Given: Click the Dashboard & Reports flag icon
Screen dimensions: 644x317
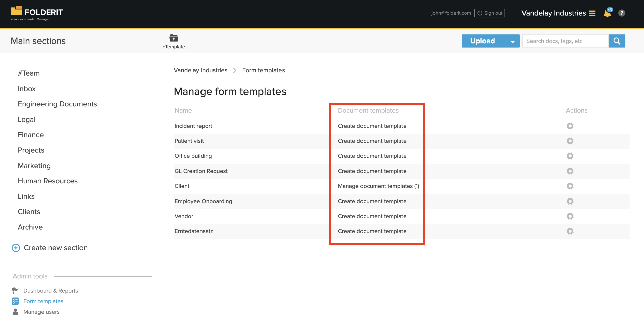Looking at the screenshot, I should pos(15,291).
